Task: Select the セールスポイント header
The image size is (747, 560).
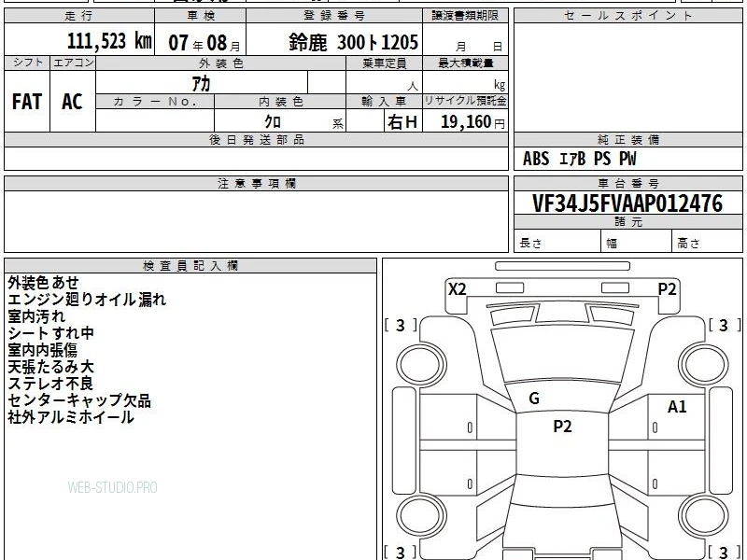Action: coord(627,16)
